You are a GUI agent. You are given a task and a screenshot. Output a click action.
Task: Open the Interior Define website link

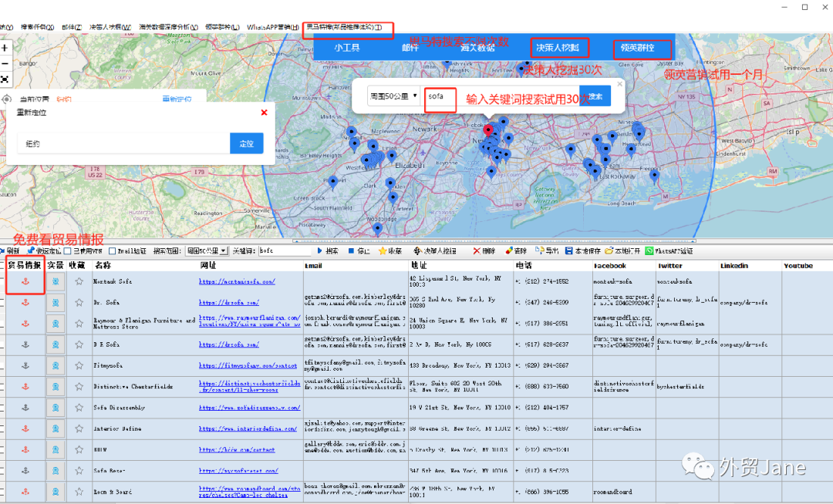[x=248, y=428]
